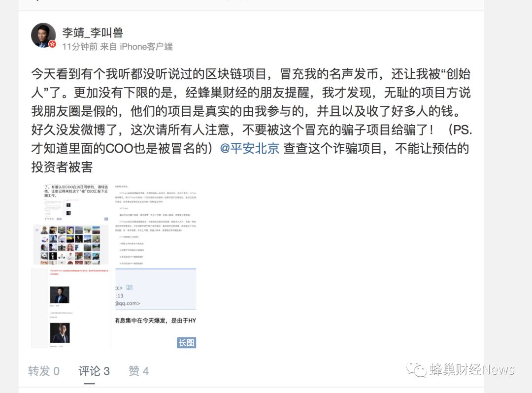Open the avatar grid screenshot thumbnail

(x=71, y=244)
